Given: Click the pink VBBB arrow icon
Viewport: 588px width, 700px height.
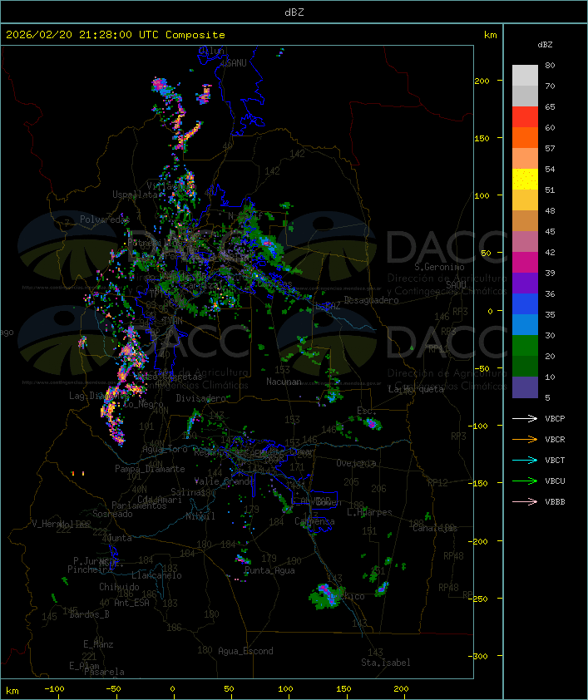Looking at the screenshot, I should [525, 502].
